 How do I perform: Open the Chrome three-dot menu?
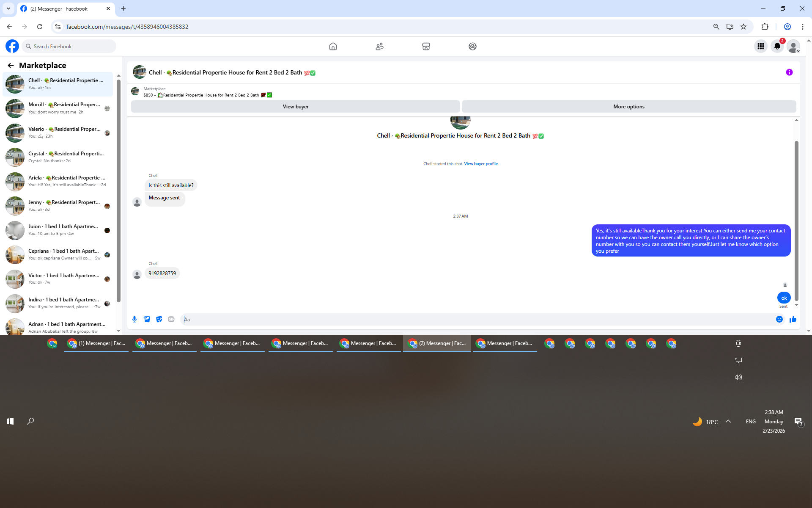click(803, 27)
